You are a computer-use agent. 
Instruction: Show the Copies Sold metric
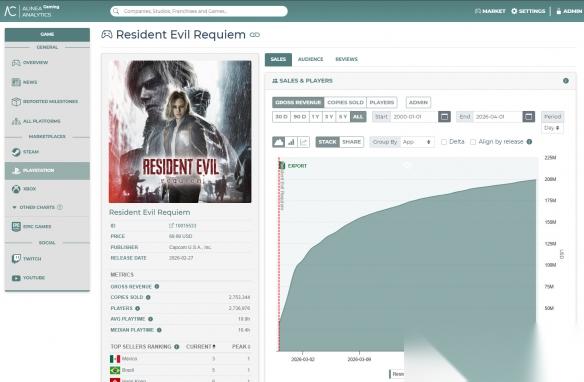345,102
